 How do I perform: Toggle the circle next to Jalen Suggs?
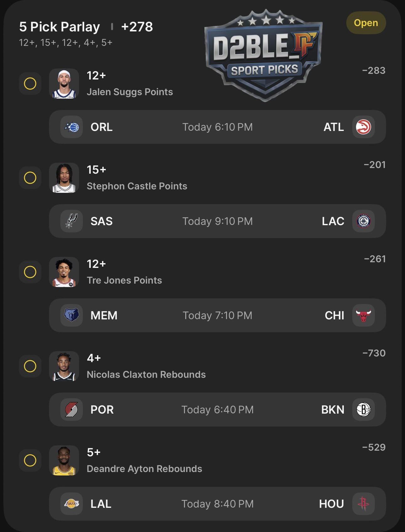pyautogui.click(x=30, y=84)
